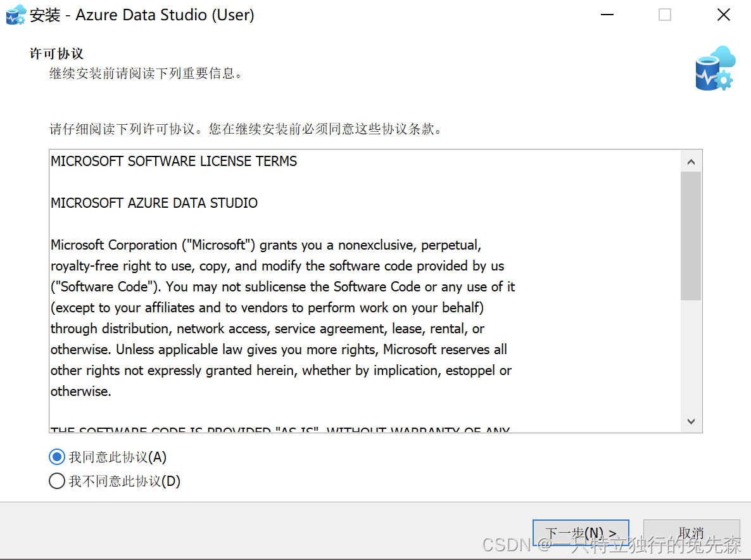Click the license text scrollbar thumb
The width and height of the screenshot is (751, 560).
click(691, 236)
